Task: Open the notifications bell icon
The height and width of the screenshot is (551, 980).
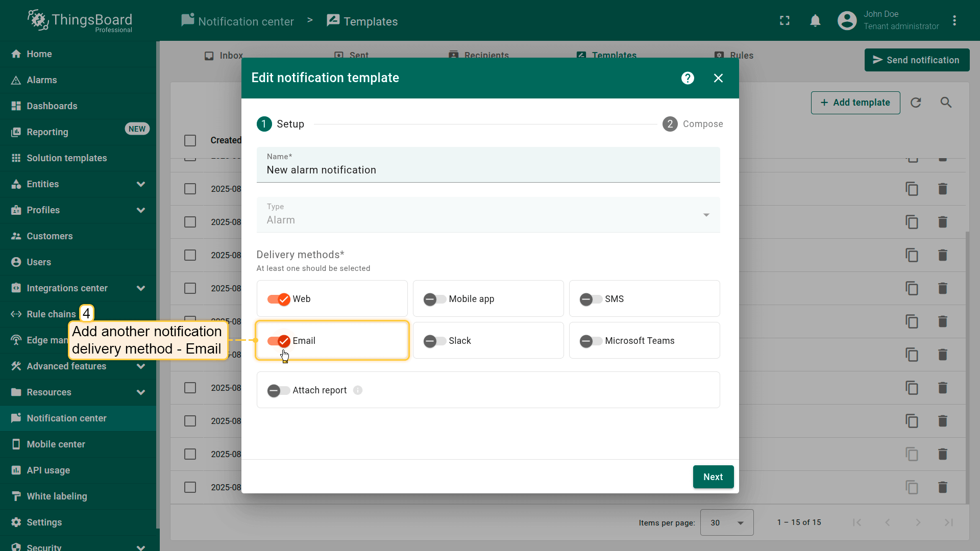Action: (815, 21)
